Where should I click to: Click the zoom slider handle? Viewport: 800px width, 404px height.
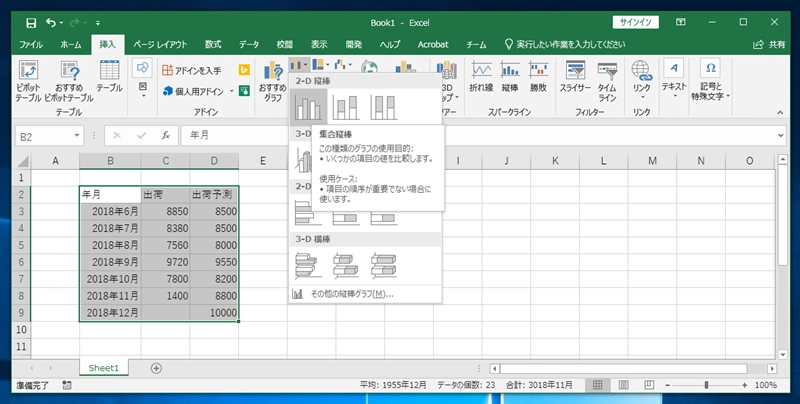pyautogui.click(x=707, y=385)
